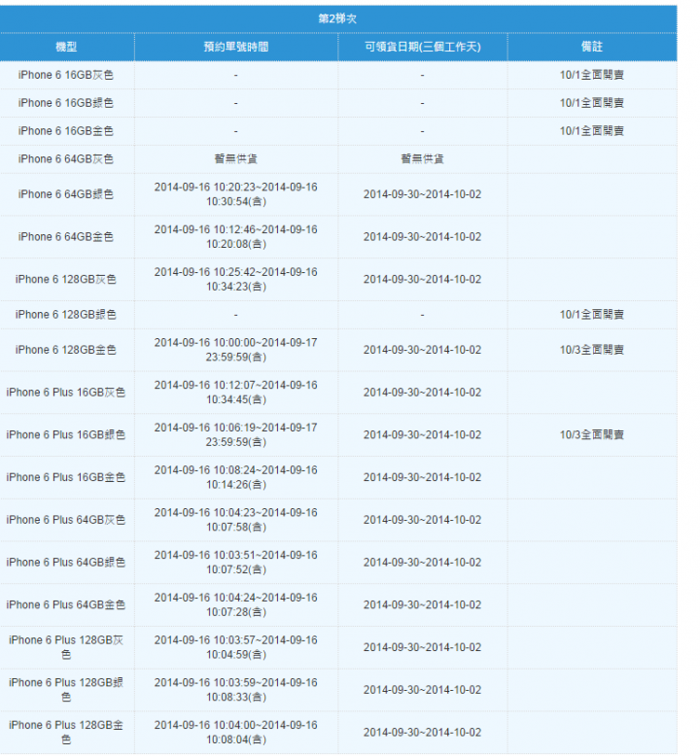Click the iPhone 6 Plus 64GB銀色 cell
This screenshot has width=700, height=756.
pos(66,563)
